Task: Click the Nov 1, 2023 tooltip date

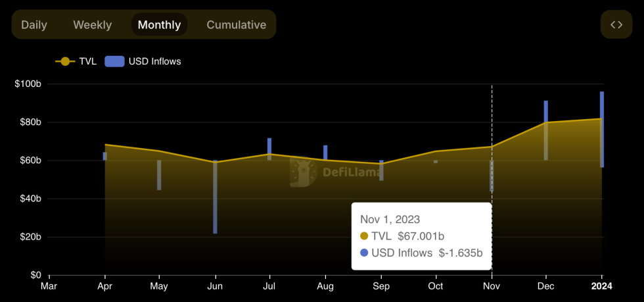Action: 390,219
